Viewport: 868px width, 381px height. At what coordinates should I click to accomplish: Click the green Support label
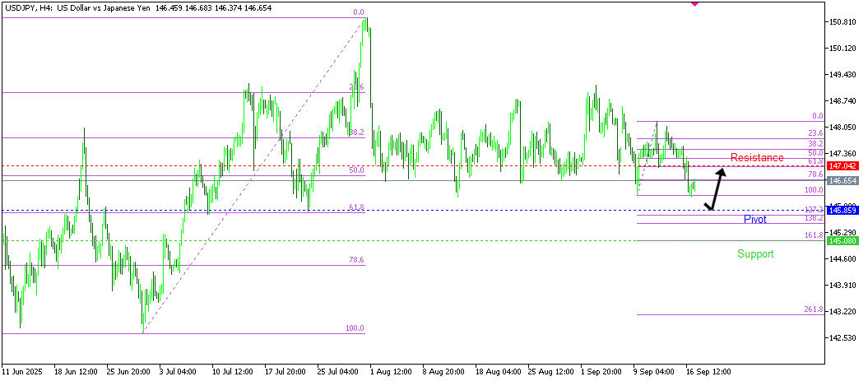coord(755,254)
